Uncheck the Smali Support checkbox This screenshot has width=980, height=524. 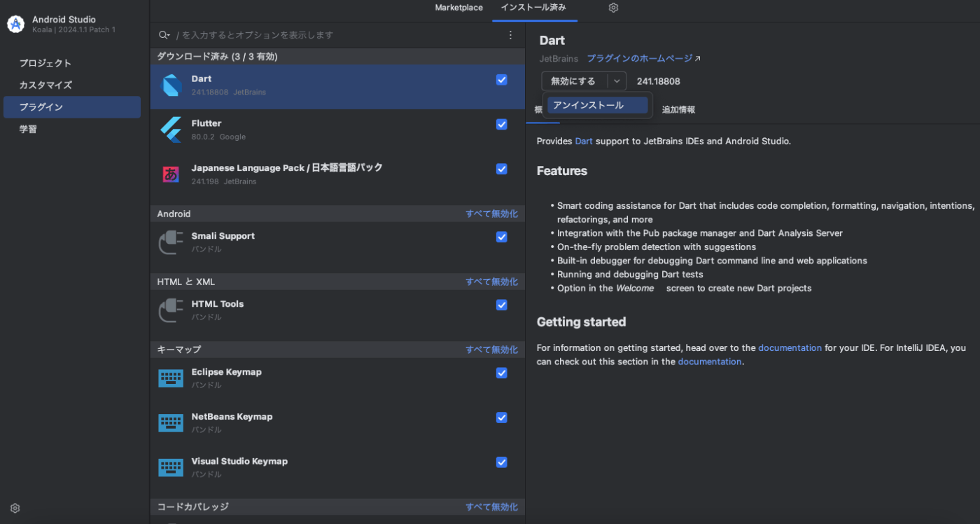pos(501,237)
